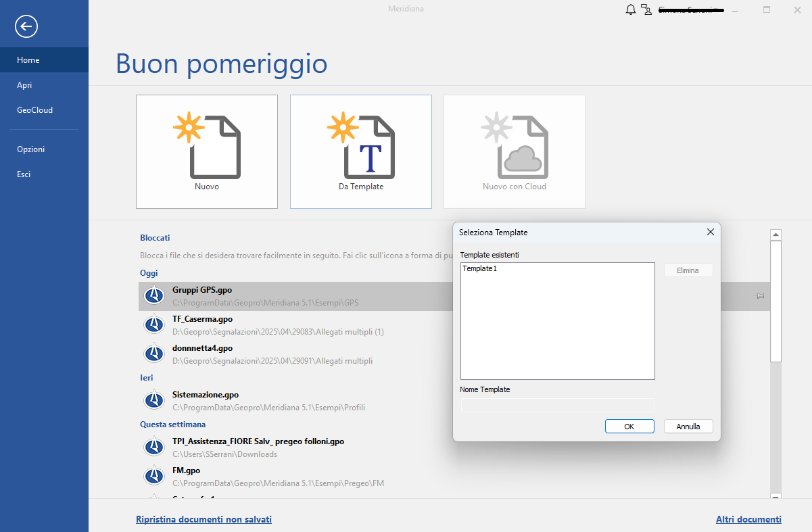The image size is (812, 532).
Task: Close the Seleziona Template dialog
Action: coord(710,232)
